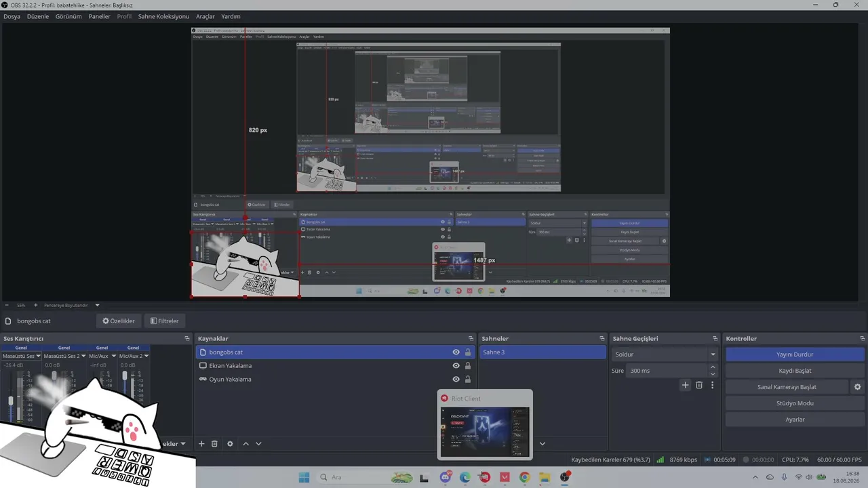Open the Düzenle menu

(x=38, y=16)
